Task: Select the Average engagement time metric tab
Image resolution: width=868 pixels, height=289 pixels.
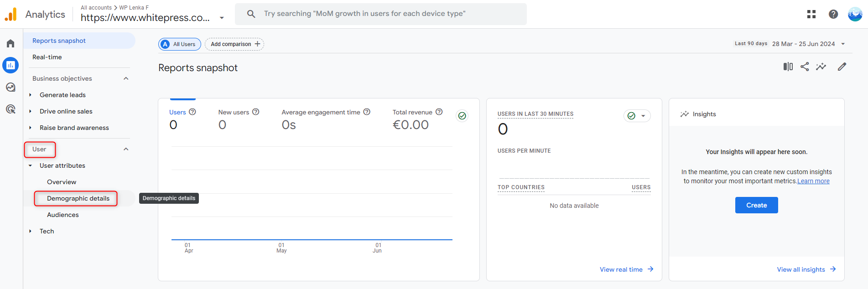Action: point(326,119)
